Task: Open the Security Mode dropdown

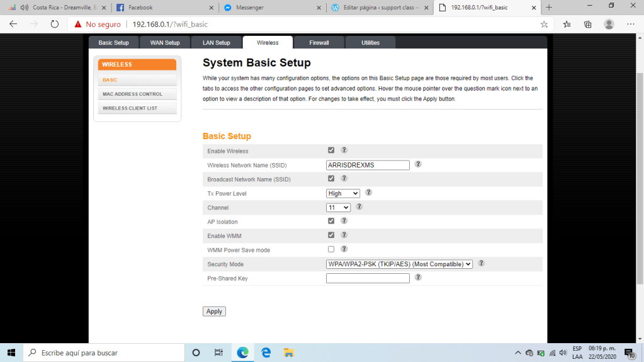Action: [399, 264]
